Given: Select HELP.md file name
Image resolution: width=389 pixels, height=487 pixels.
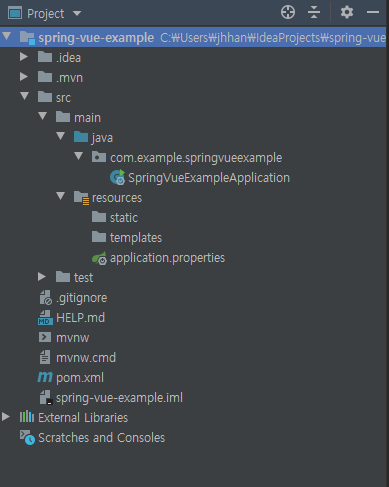Looking at the screenshot, I should [80, 318].
